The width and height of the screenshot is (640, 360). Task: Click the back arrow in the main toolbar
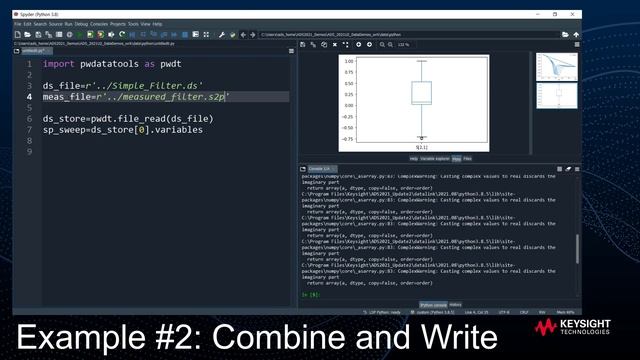coord(243,35)
